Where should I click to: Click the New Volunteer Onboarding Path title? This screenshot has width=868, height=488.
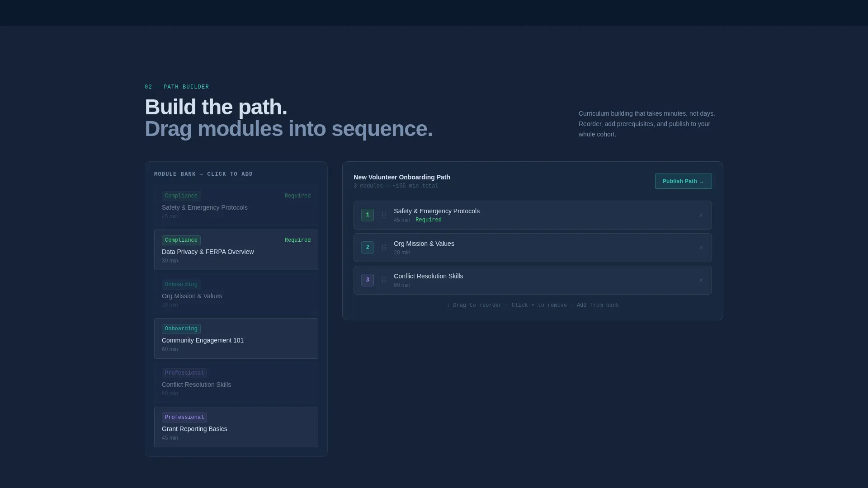pos(401,177)
